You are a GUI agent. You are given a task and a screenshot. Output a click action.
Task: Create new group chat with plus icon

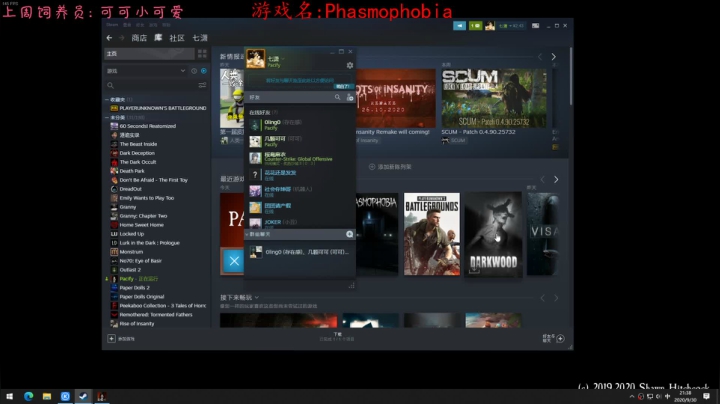[349, 234]
